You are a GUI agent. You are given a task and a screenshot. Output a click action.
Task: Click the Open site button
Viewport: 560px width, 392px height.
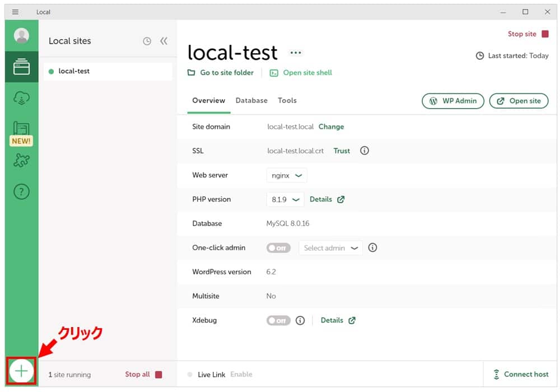pos(519,101)
